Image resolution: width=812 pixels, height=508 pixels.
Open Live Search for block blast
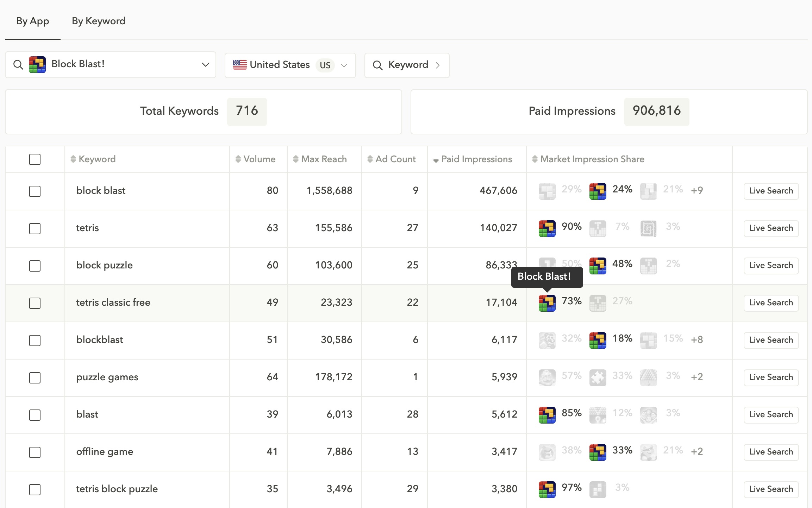click(771, 191)
